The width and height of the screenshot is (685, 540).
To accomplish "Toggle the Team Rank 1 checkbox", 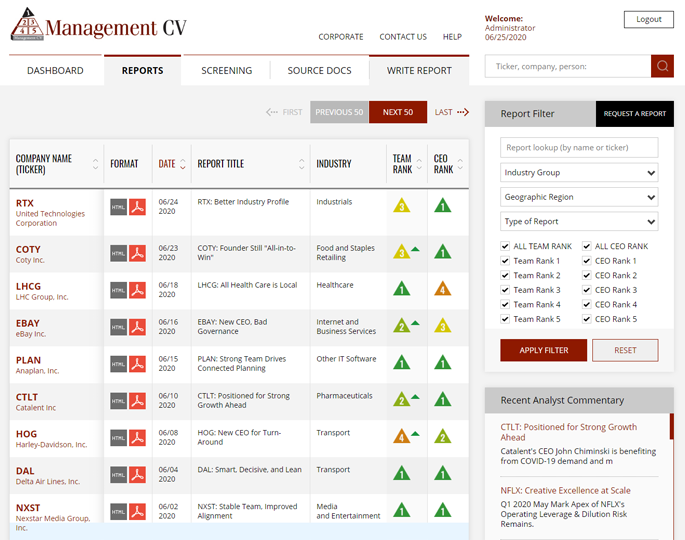I will [x=505, y=261].
